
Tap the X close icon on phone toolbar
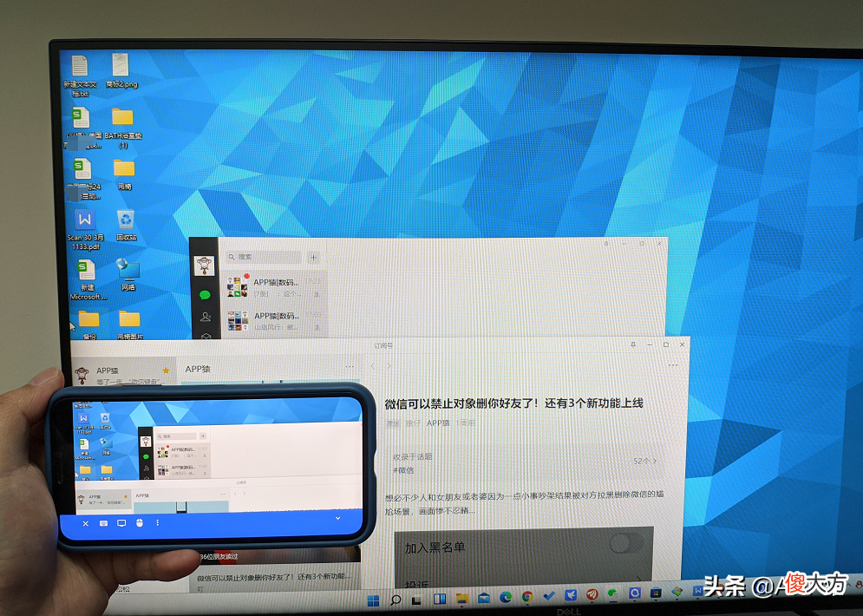pos(85,523)
